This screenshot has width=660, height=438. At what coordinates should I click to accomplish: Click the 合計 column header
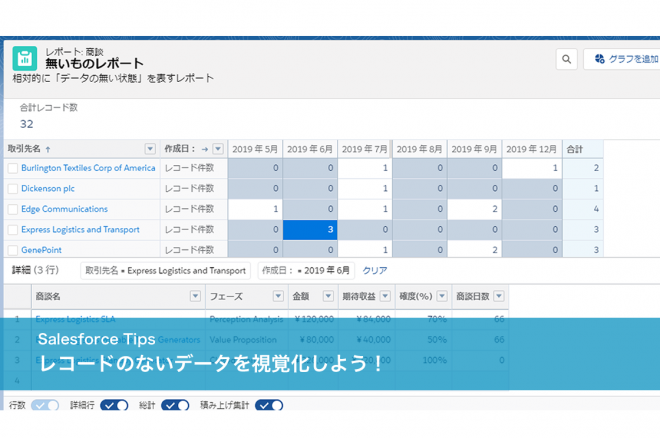pyautogui.click(x=583, y=149)
